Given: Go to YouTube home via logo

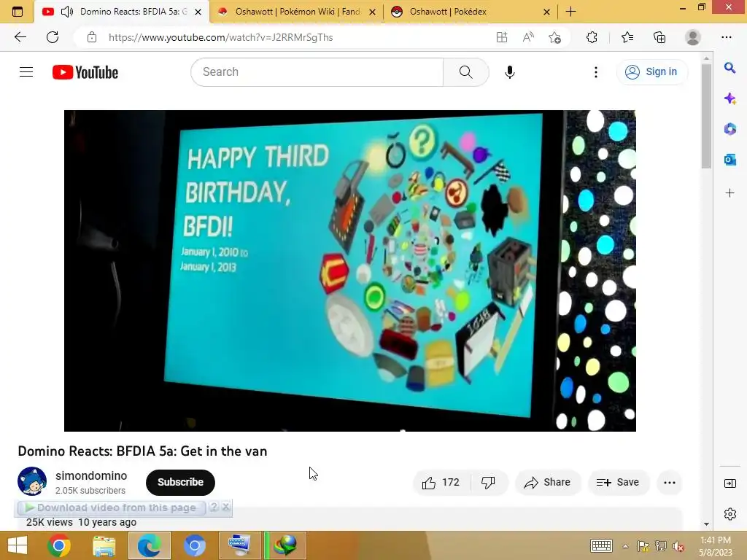Looking at the screenshot, I should [85, 72].
